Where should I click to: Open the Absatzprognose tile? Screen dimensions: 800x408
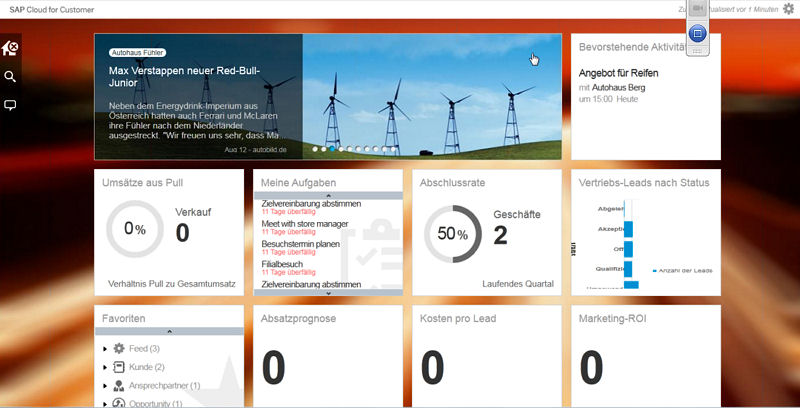pos(328,356)
